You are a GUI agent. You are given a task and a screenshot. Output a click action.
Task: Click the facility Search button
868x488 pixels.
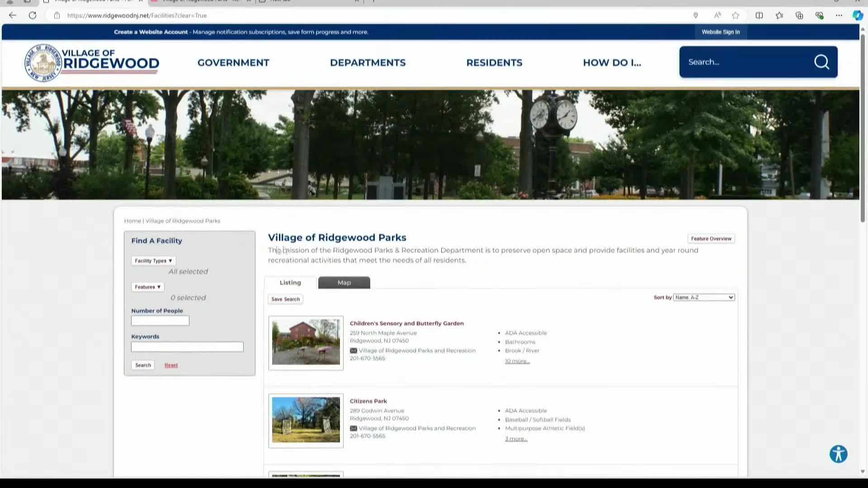(x=143, y=365)
